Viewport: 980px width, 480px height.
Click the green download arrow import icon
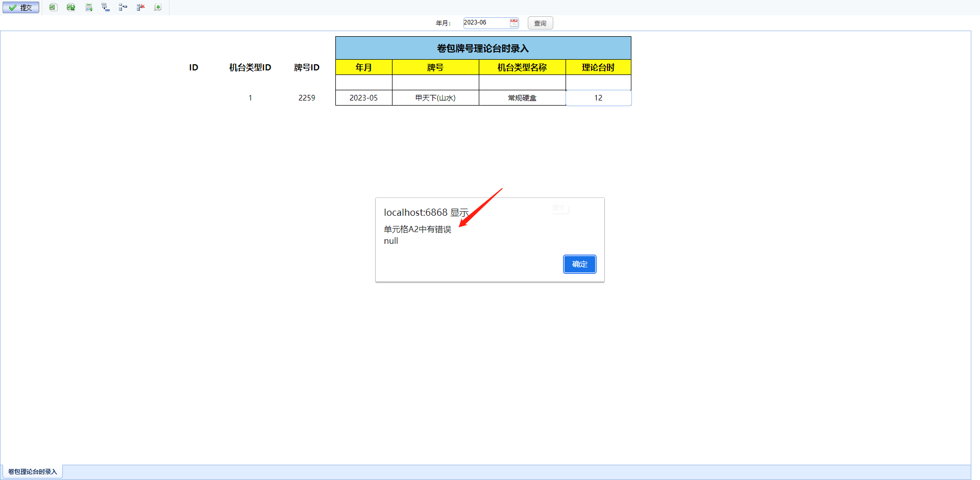point(158,7)
